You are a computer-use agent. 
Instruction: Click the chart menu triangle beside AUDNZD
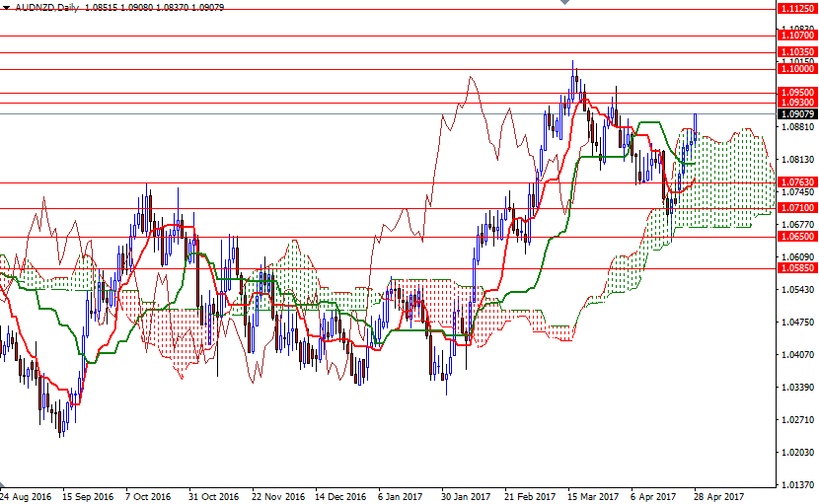(6, 8)
